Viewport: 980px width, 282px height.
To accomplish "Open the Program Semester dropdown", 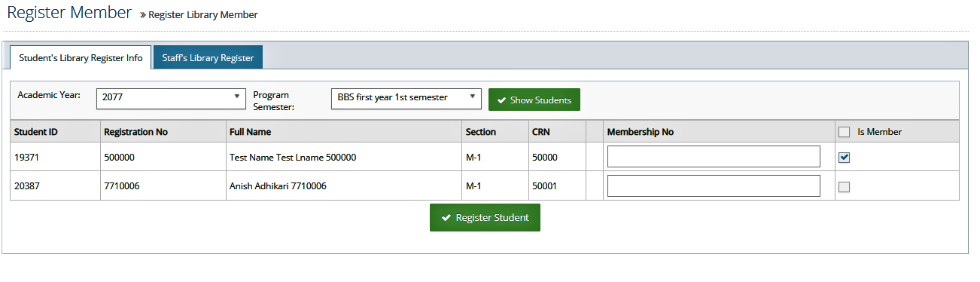I will pos(406,99).
